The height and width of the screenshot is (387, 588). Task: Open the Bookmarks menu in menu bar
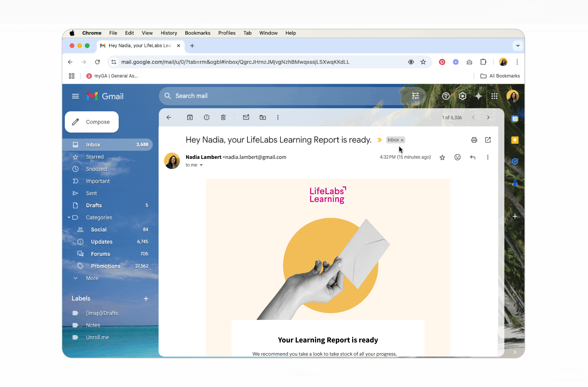[x=198, y=33]
